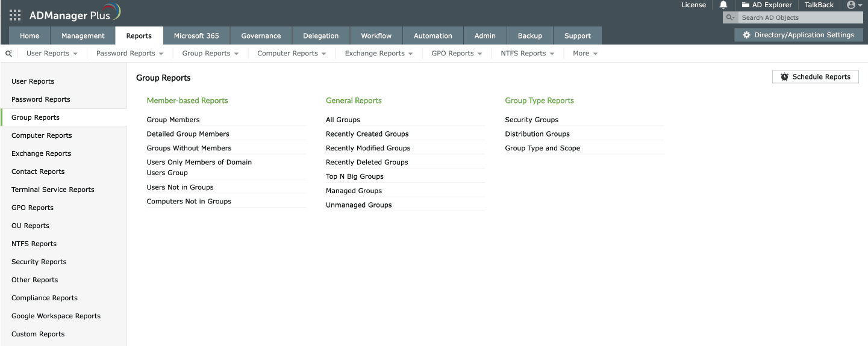
Task: Open the Recently Deleted Groups report
Action: 367,162
